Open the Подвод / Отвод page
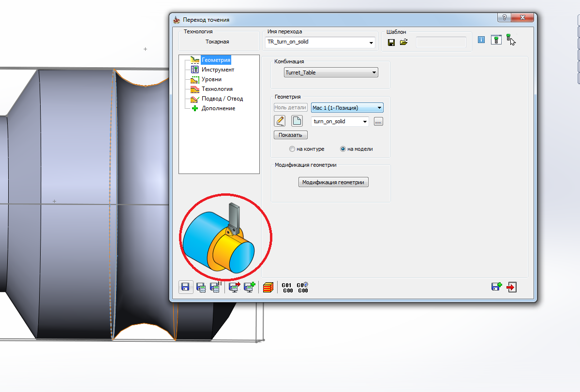Image resolution: width=580 pixels, height=392 pixels. [222, 98]
